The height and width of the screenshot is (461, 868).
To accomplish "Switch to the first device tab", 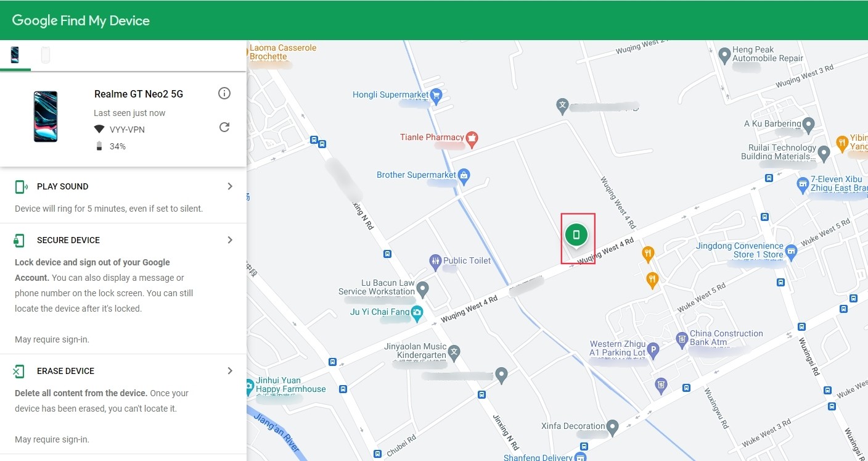I will pyautogui.click(x=15, y=55).
